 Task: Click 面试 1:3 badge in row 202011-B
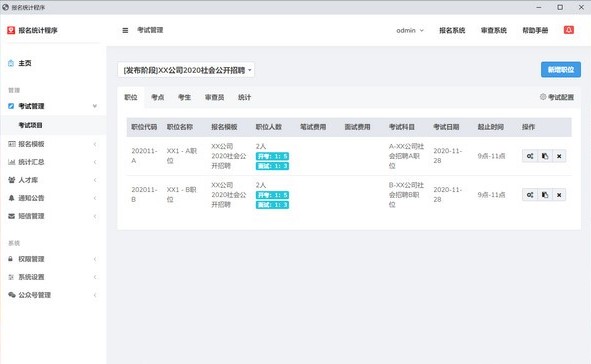tap(272, 205)
